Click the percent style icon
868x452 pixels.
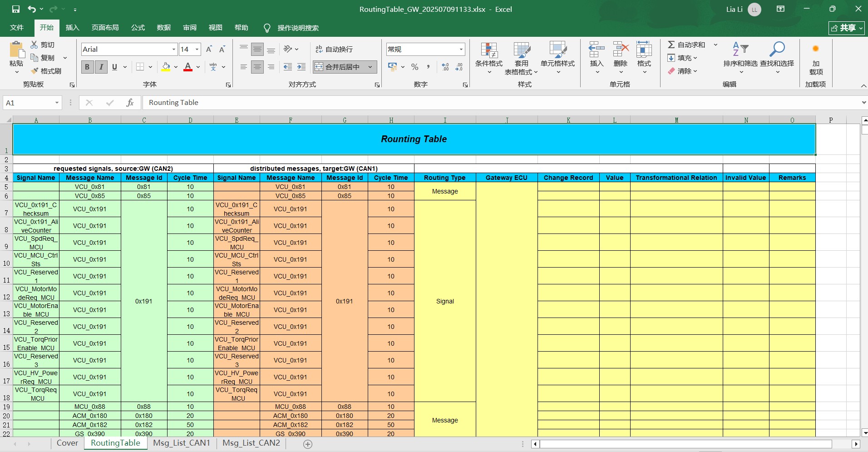pyautogui.click(x=414, y=67)
